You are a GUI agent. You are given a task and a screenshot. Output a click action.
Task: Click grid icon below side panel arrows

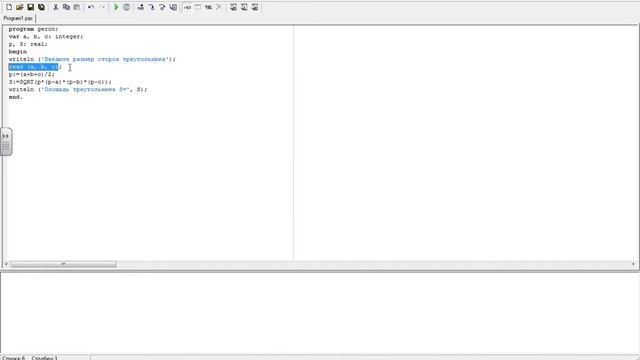6,147
